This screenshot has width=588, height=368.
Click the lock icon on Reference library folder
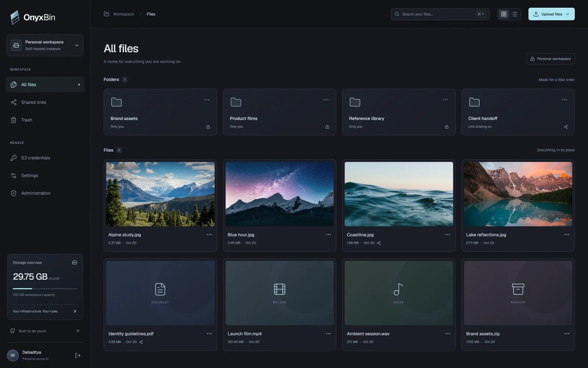point(447,127)
